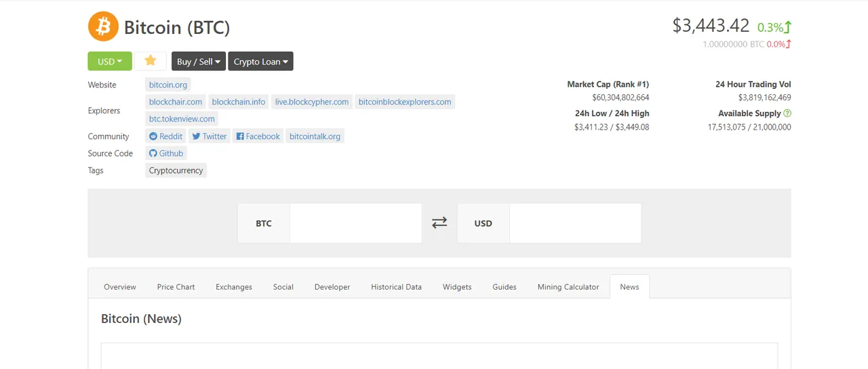
Task: Click the Cryptocurrency tag
Action: coord(176,170)
